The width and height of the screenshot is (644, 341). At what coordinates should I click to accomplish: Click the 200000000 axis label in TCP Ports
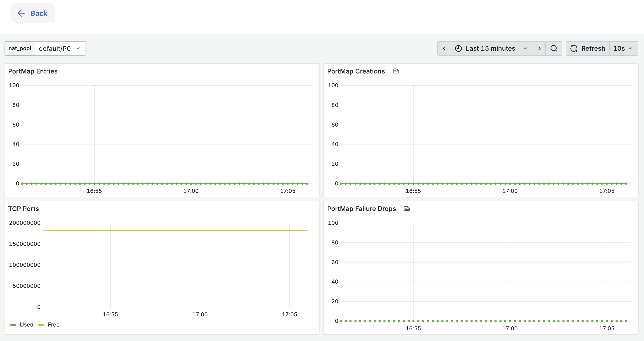pos(25,223)
